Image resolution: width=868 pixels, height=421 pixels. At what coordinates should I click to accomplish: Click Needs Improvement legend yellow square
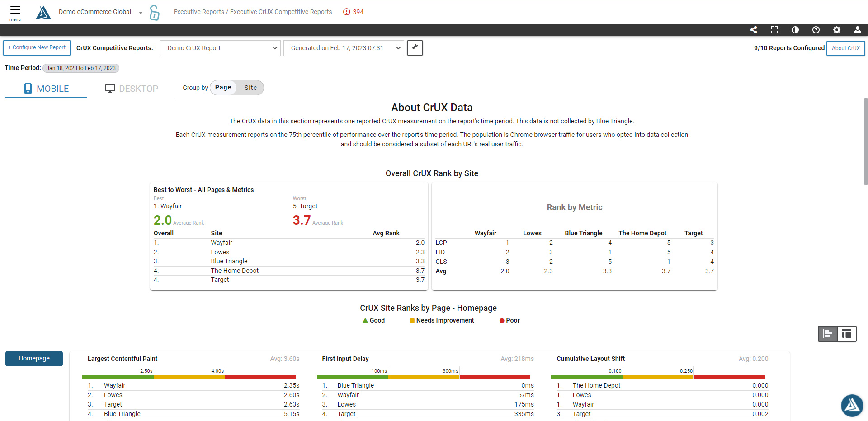pyautogui.click(x=412, y=321)
